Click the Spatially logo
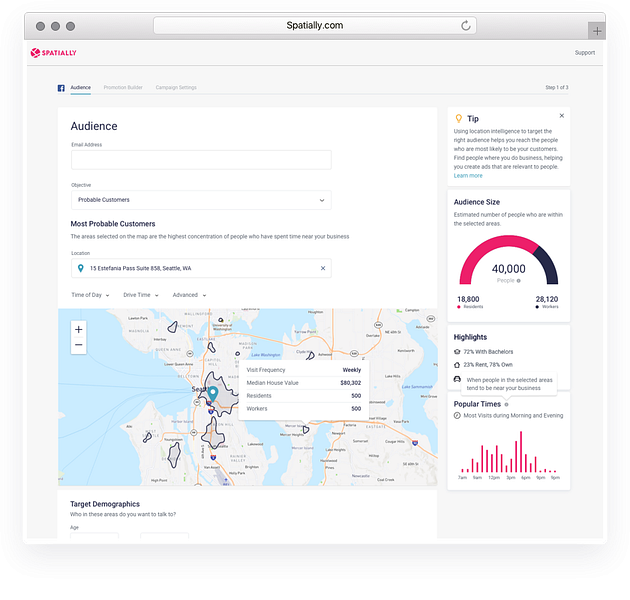This screenshot has height=600, width=630. pos(53,53)
